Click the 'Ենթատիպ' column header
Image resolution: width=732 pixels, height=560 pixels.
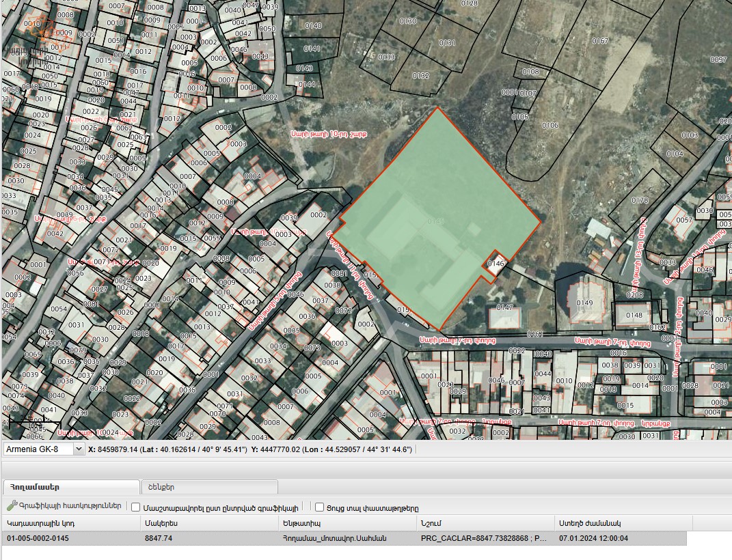[x=301, y=523]
